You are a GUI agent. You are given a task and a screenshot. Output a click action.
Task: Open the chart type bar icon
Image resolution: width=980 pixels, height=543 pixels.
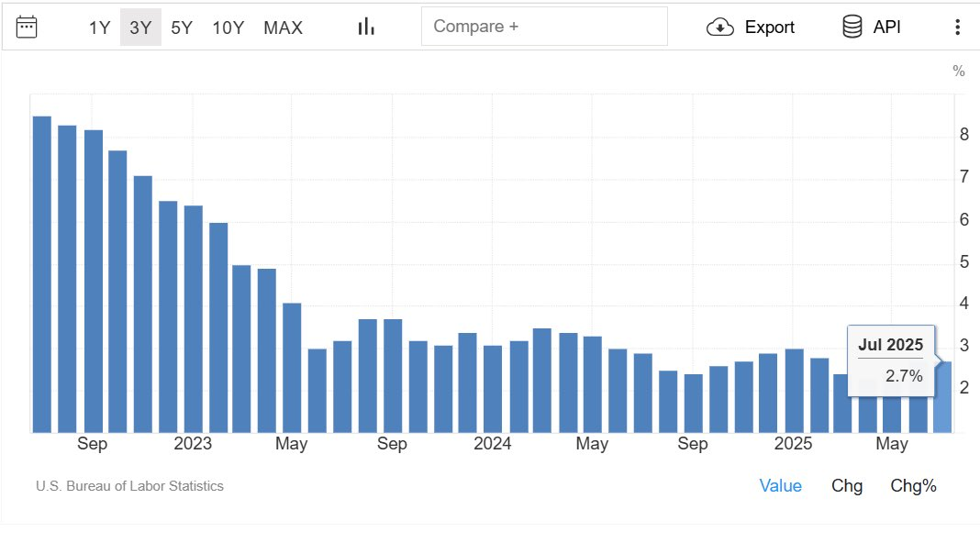[366, 27]
